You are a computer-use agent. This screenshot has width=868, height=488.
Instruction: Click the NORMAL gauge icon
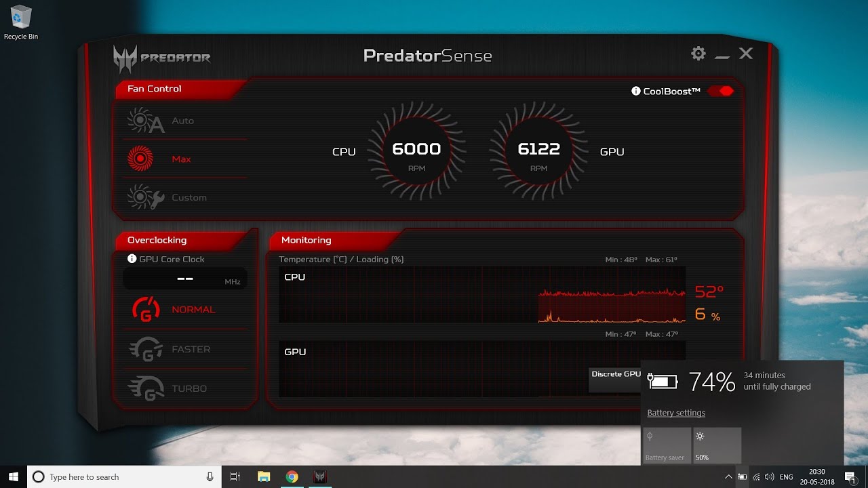[x=146, y=310]
